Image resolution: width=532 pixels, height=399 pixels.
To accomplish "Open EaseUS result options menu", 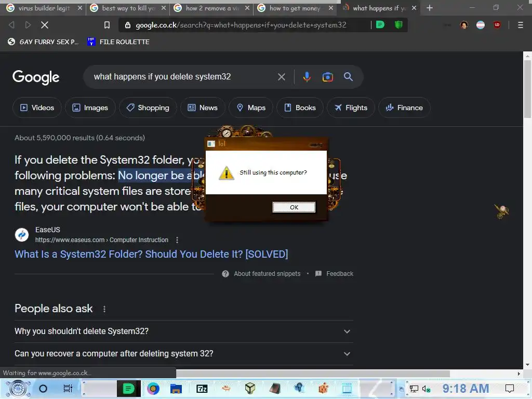I will [177, 240].
